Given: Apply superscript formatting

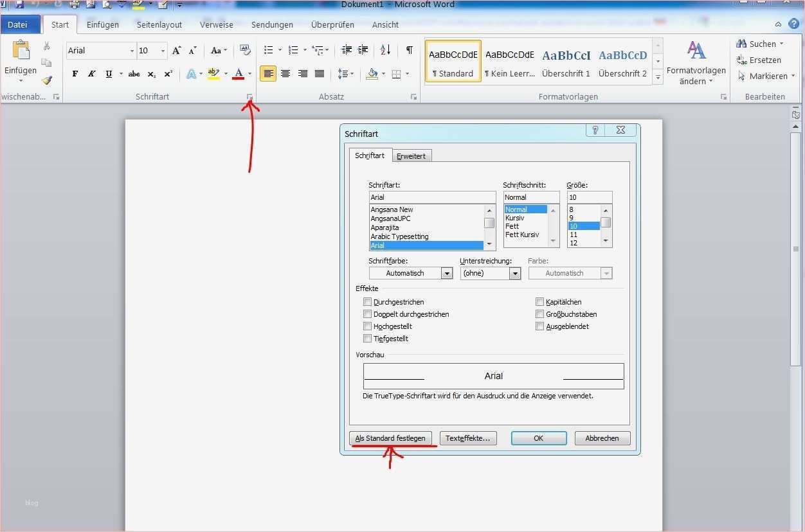Looking at the screenshot, I should [x=168, y=74].
